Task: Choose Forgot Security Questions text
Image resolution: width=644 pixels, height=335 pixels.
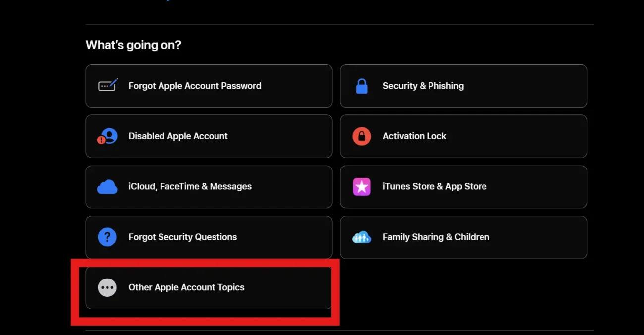Action: pyautogui.click(x=182, y=237)
